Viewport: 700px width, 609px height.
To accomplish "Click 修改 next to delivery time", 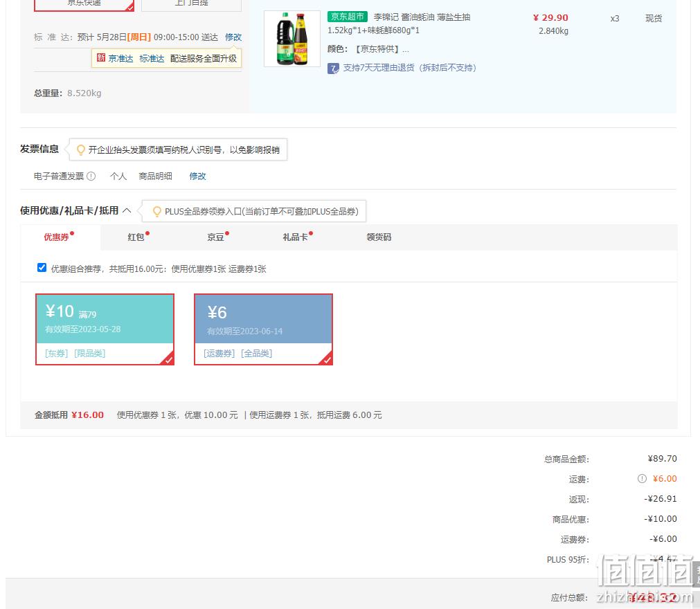I will point(233,37).
